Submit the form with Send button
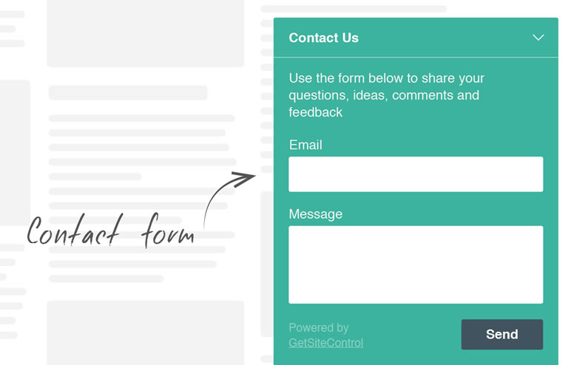 click(501, 334)
